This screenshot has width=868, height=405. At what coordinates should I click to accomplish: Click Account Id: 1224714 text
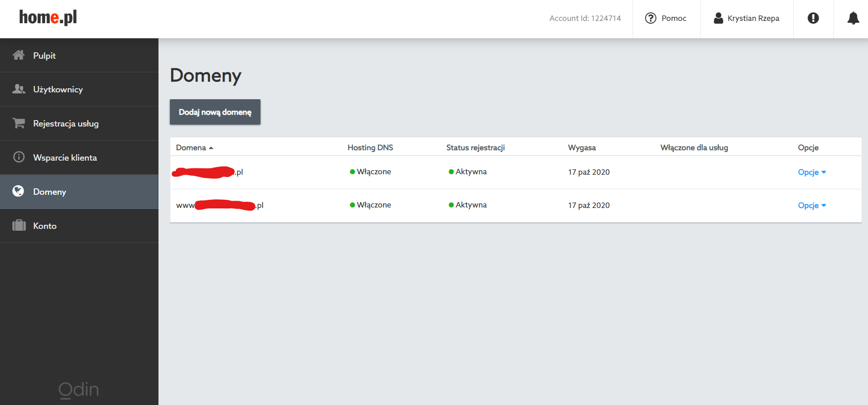[x=585, y=18]
